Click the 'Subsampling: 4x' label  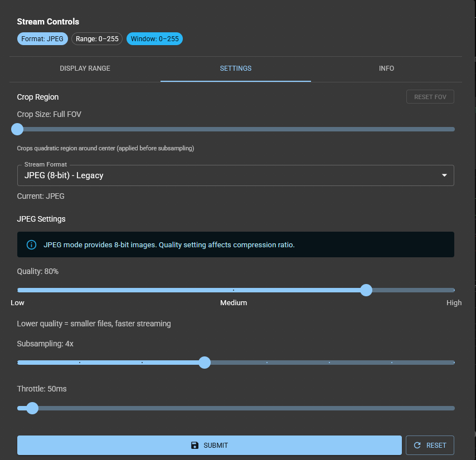(45, 344)
